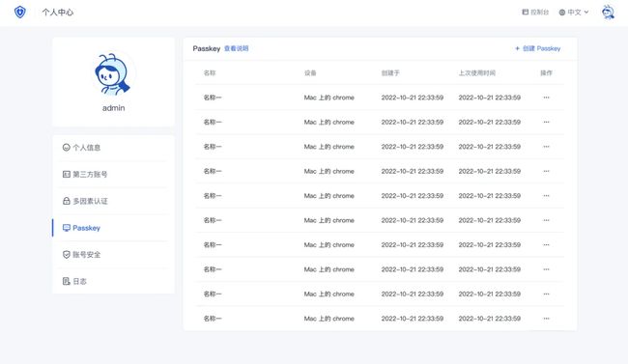This screenshot has height=364, width=628.
Task: Open the 中文 language dropdown
Action: (574, 13)
